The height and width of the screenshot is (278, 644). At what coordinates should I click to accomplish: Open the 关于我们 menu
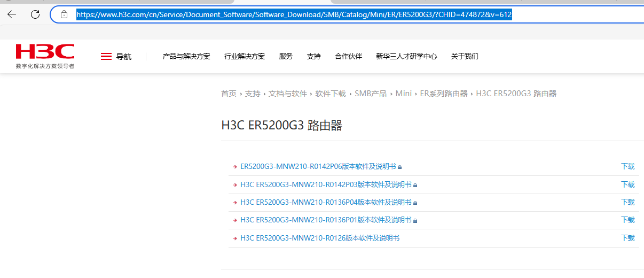point(465,56)
